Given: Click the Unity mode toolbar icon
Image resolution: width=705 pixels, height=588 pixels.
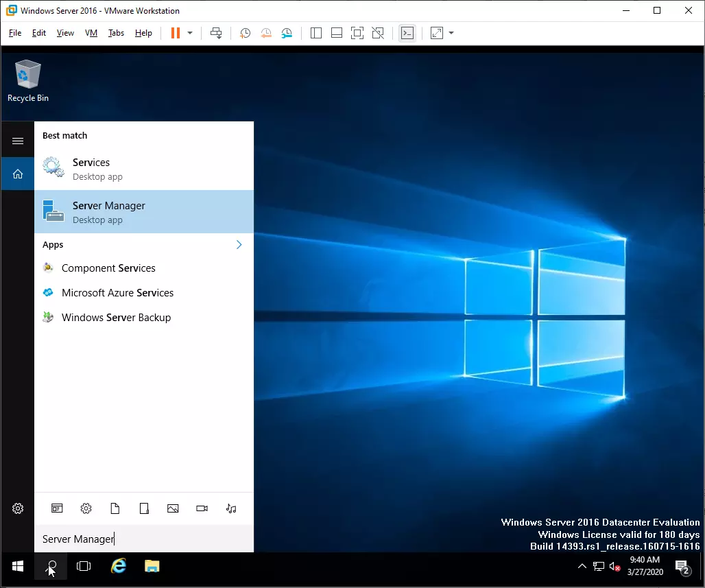Looking at the screenshot, I should (x=378, y=33).
